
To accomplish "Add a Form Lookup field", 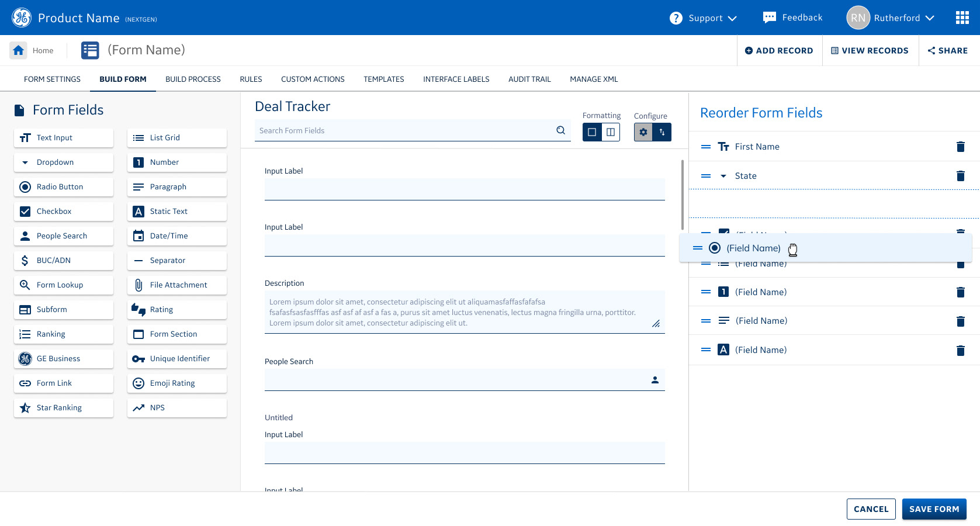I will coord(64,285).
